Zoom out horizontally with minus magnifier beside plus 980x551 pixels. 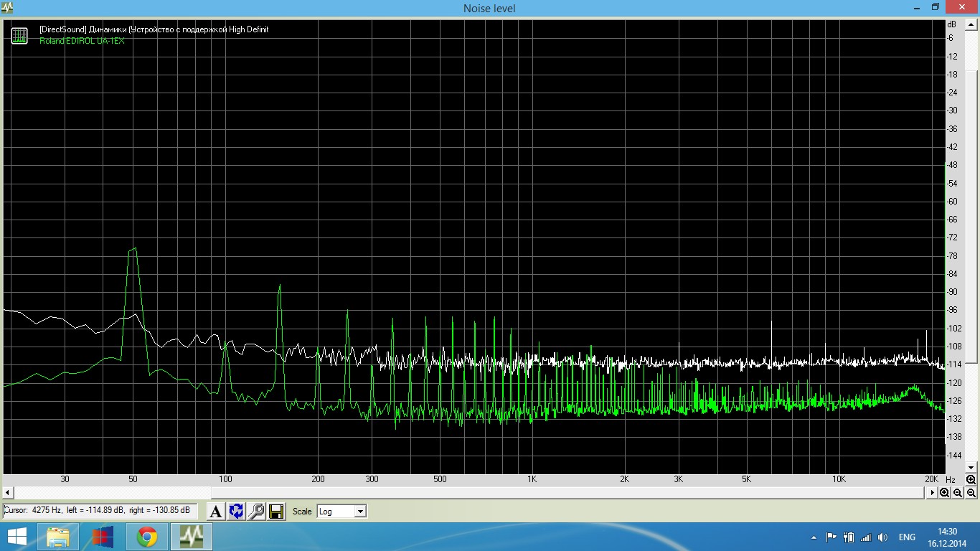pyautogui.click(x=958, y=493)
